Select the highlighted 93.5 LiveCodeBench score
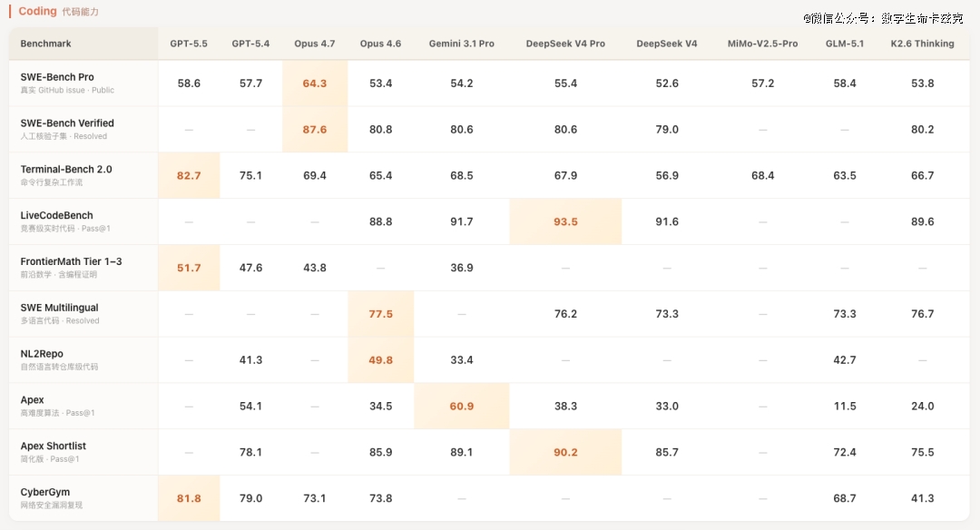Screen dimensions: 980x530 coord(565,221)
